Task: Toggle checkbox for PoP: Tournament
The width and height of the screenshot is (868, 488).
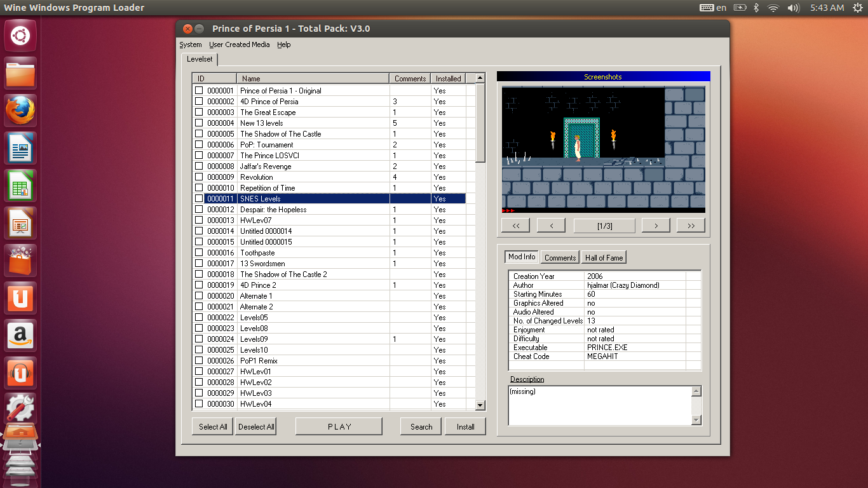Action: click(199, 144)
